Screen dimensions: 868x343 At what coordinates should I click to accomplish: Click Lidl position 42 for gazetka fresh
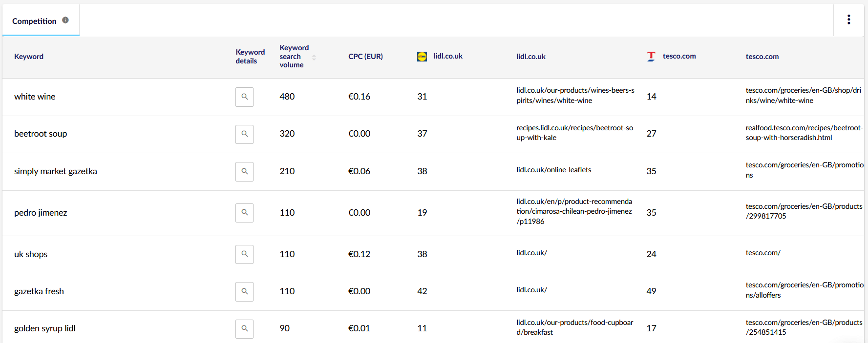(423, 291)
